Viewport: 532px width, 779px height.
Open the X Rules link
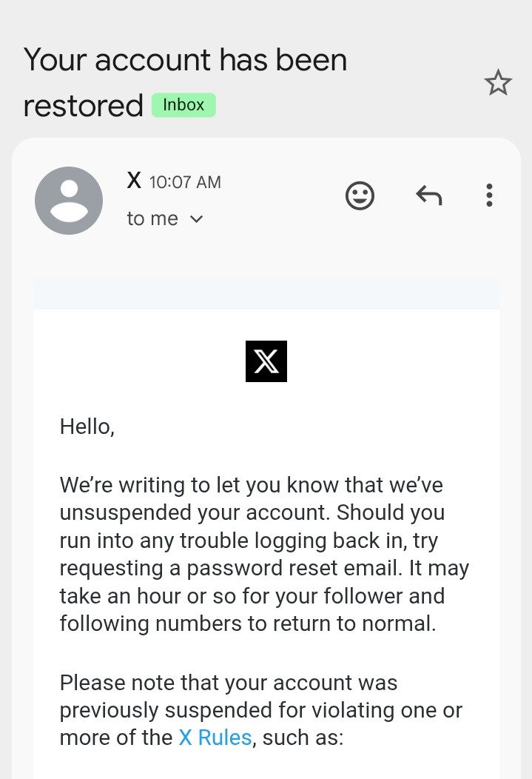point(215,738)
